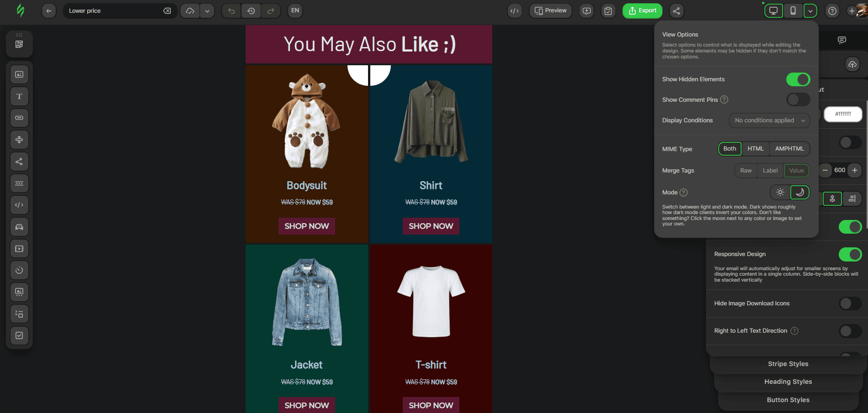Image resolution: width=868 pixels, height=413 pixels.
Task: Select the Button block tool in sidebar
Action: click(19, 118)
